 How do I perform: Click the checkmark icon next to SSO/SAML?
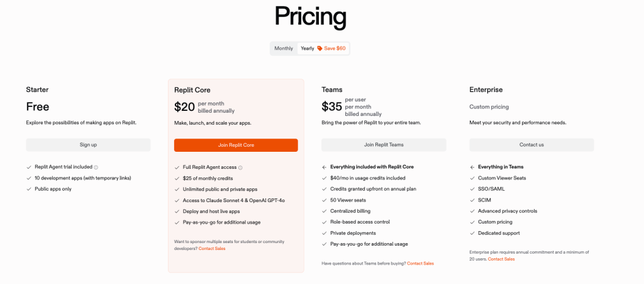472,189
